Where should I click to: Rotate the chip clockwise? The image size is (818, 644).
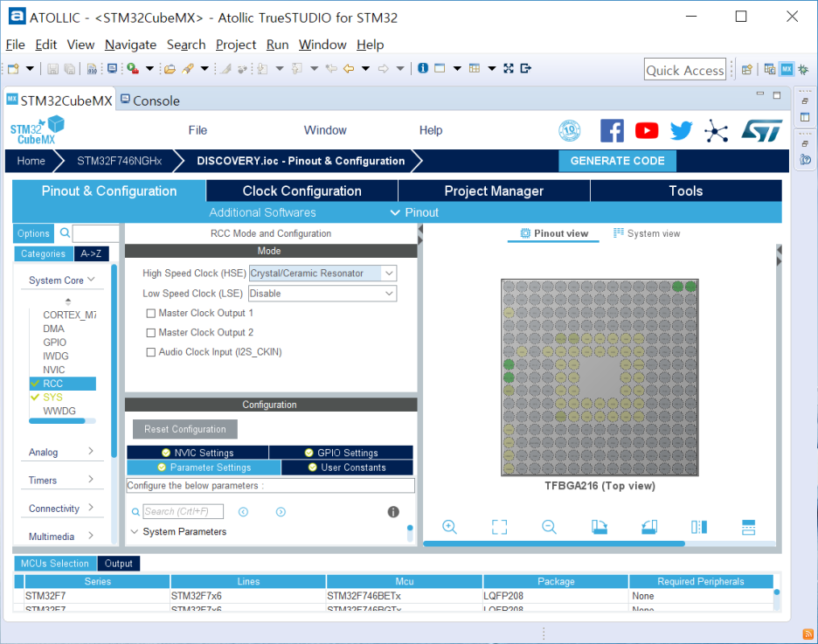[x=600, y=527]
